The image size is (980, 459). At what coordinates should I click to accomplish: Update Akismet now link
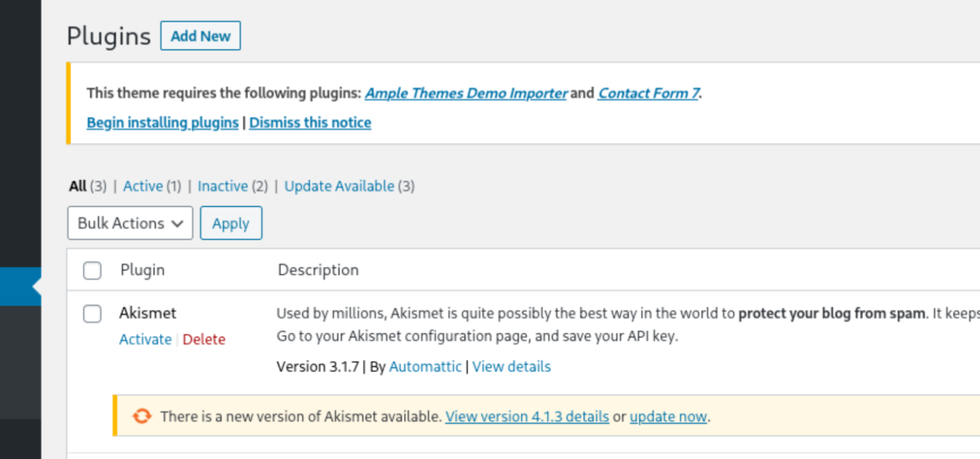668,416
